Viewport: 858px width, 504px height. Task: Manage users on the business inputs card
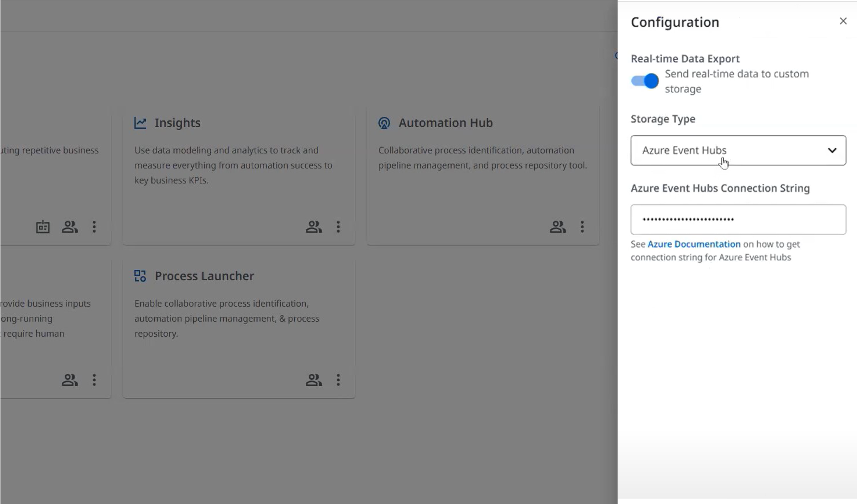coord(70,380)
